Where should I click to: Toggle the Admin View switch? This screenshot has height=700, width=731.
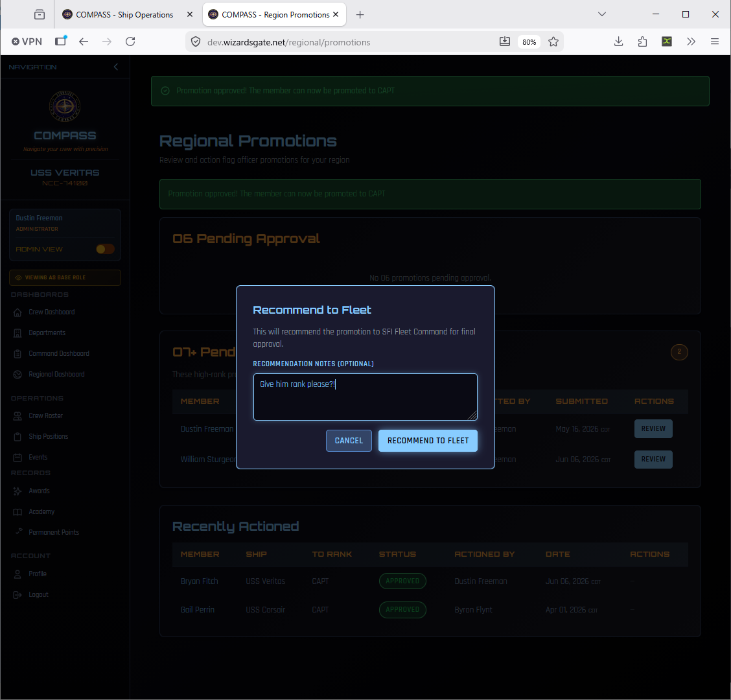click(105, 249)
